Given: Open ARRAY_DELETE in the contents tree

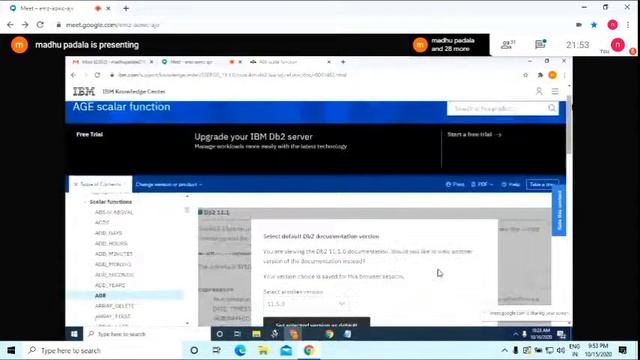Looking at the screenshot, I should (x=114, y=306).
